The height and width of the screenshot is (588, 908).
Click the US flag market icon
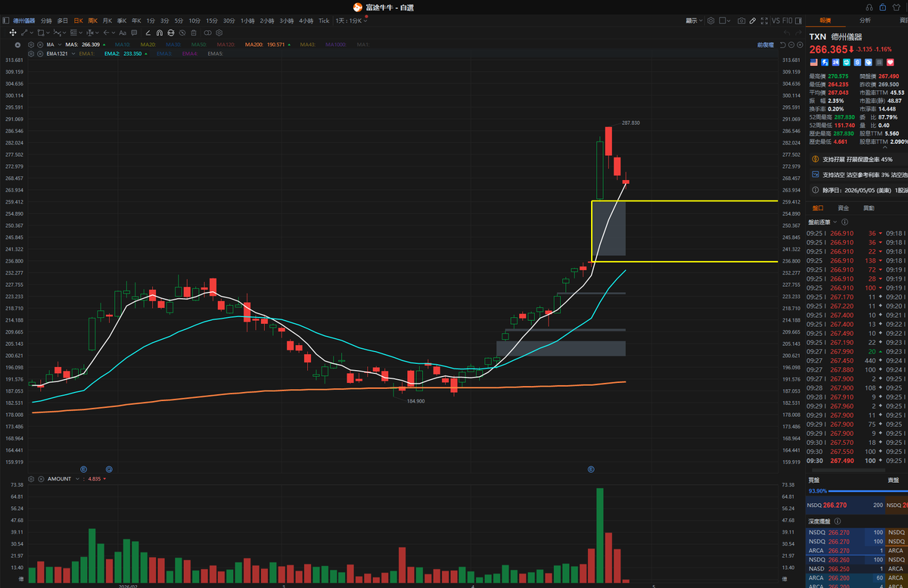(814, 62)
